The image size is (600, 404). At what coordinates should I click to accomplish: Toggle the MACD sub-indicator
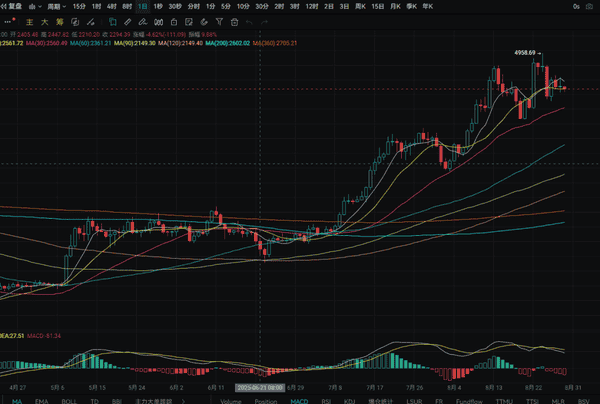coord(299,399)
